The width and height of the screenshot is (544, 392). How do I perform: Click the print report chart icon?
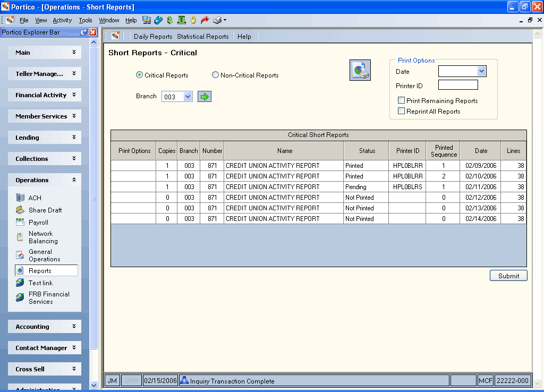pos(360,70)
